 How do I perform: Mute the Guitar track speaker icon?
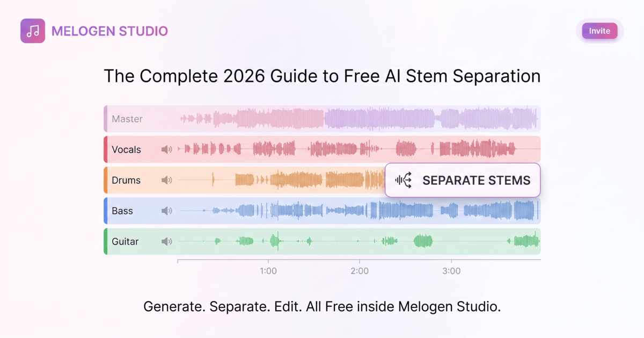pyautogui.click(x=167, y=241)
